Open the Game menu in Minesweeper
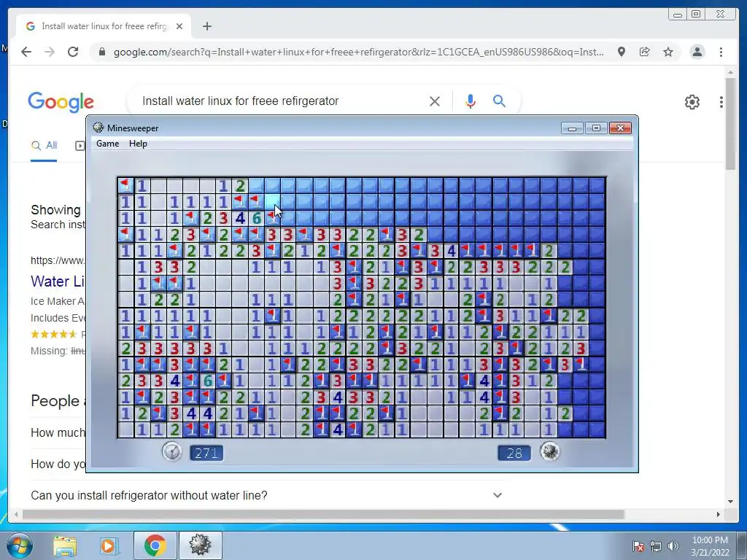The image size is (747, 560). pyautogui.click(x=107, y=144)
